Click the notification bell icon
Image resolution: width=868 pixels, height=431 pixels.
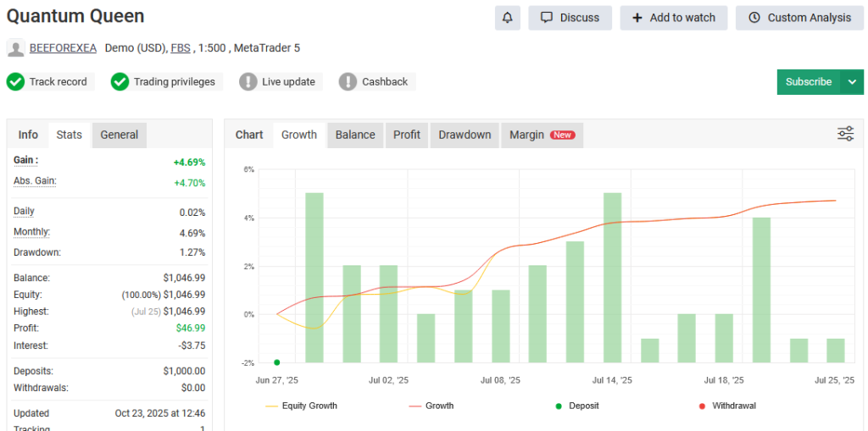pyautogui.click(x=507, y=18)
